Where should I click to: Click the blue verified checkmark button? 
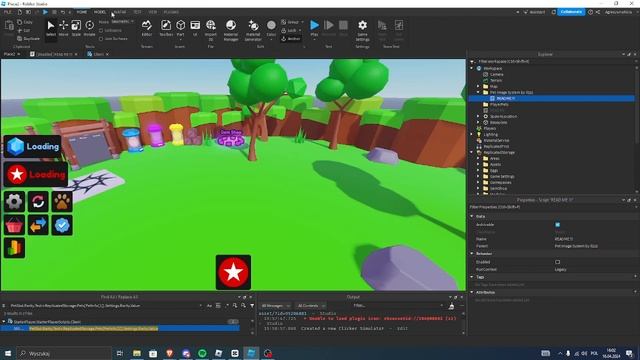(x=62, y=225)
